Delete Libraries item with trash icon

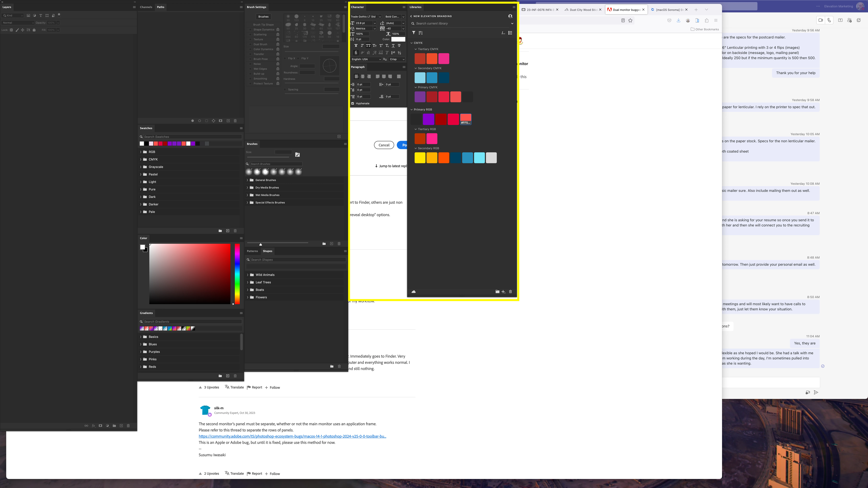[510, 292]
